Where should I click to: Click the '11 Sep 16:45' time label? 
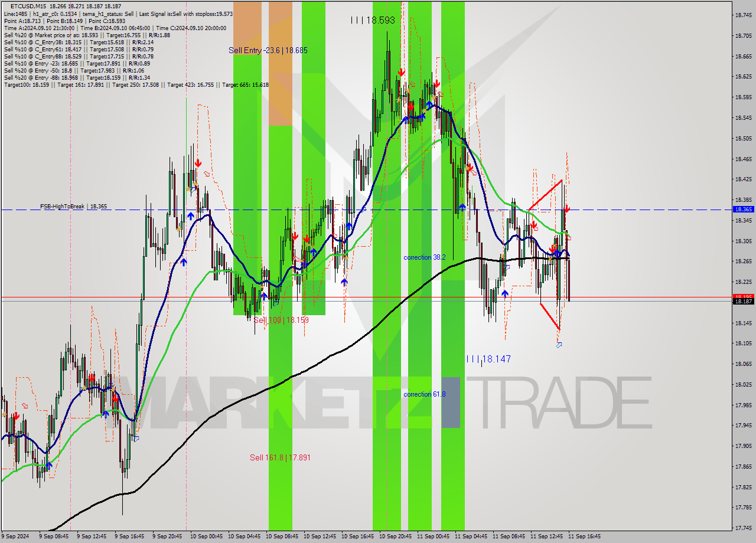click(x=584, y=537)
